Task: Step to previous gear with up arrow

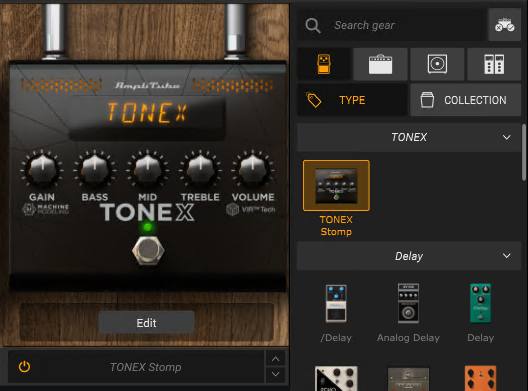Action: pyautogui.click(x=275, y=359)
